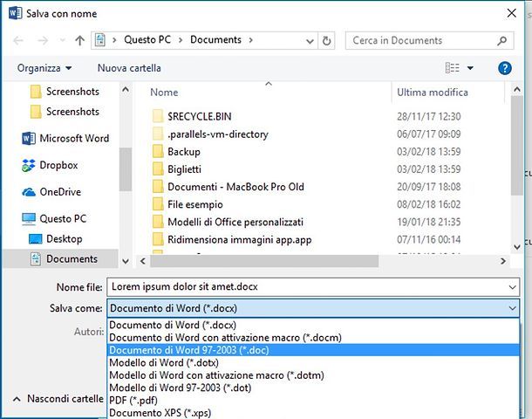
Task: Click sidebar scrollbar up arrow
Action: [x=126, y=90]
